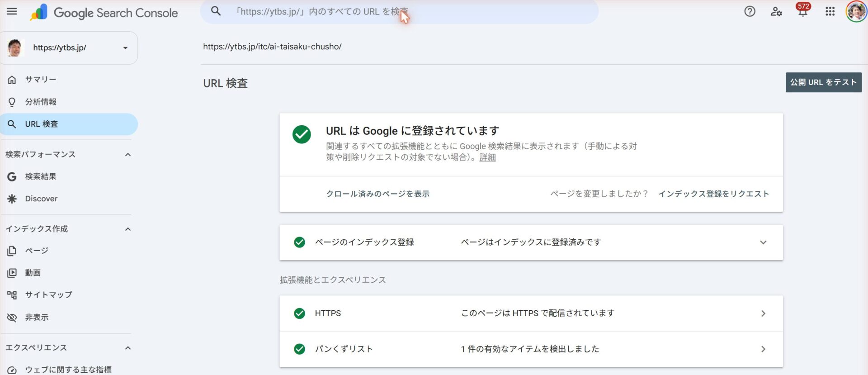Screen dimensions: 868x375
Task: Go to サマリー in sidebar
Action: pos(69,80)
